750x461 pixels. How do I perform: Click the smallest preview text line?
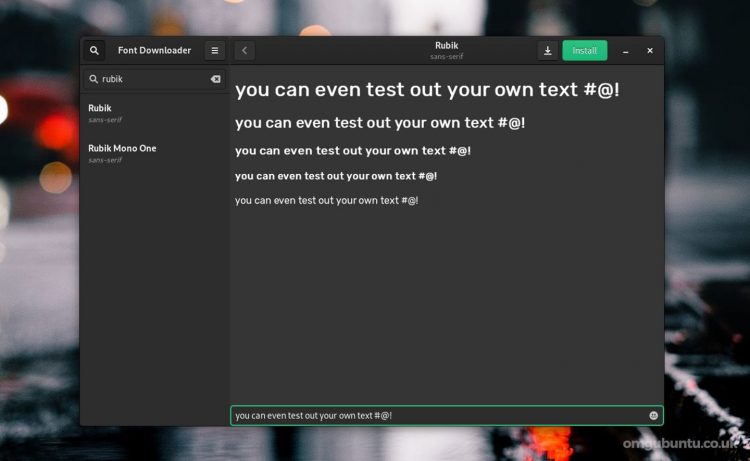[x=327, y=200]
